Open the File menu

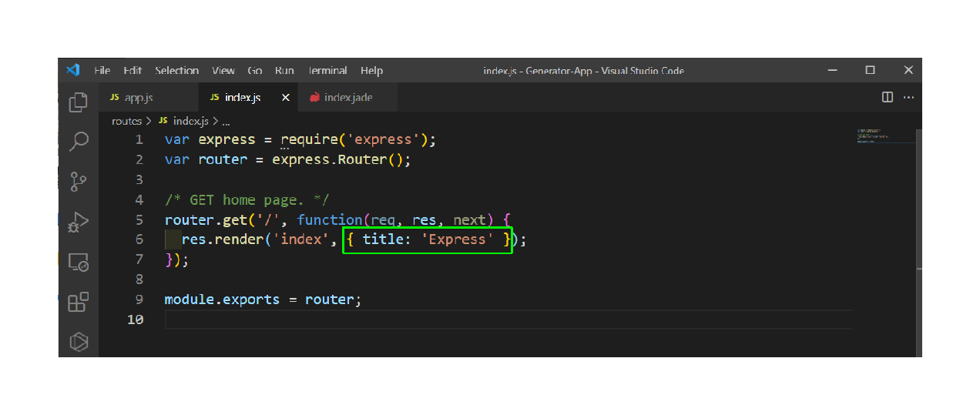102,71
